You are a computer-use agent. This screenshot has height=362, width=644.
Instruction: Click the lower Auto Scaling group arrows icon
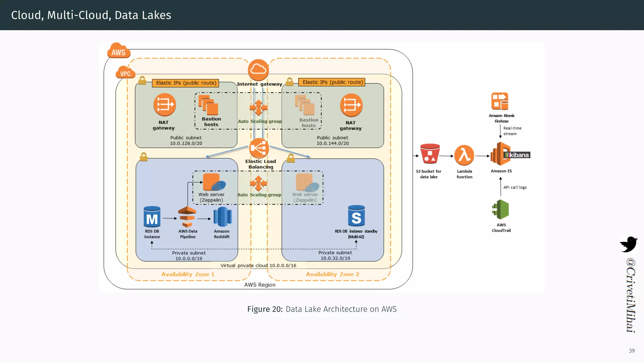(258, 183)
